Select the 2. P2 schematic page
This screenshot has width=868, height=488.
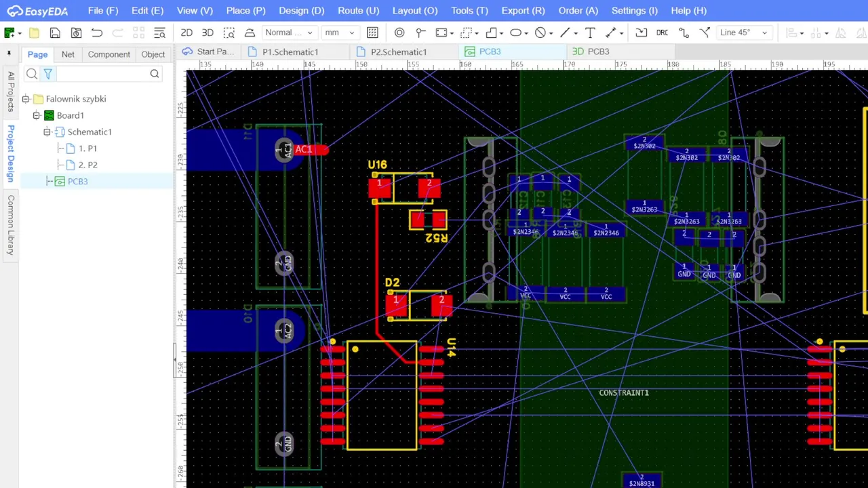tap(87, 165)
